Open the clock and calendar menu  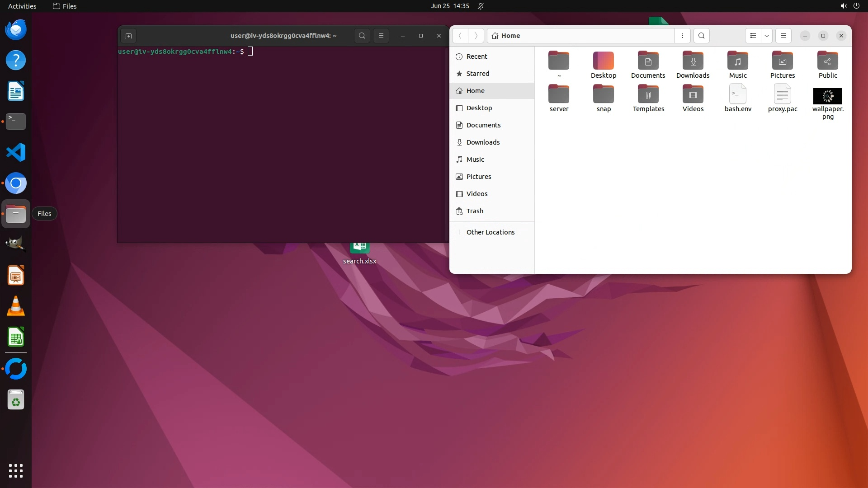pos(449,6)
